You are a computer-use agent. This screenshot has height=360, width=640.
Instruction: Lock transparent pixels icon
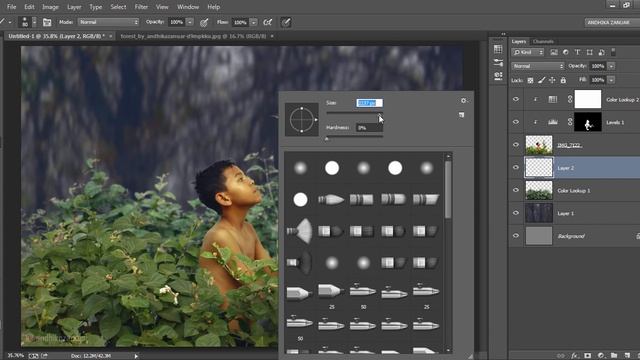(x=530, y=80)
